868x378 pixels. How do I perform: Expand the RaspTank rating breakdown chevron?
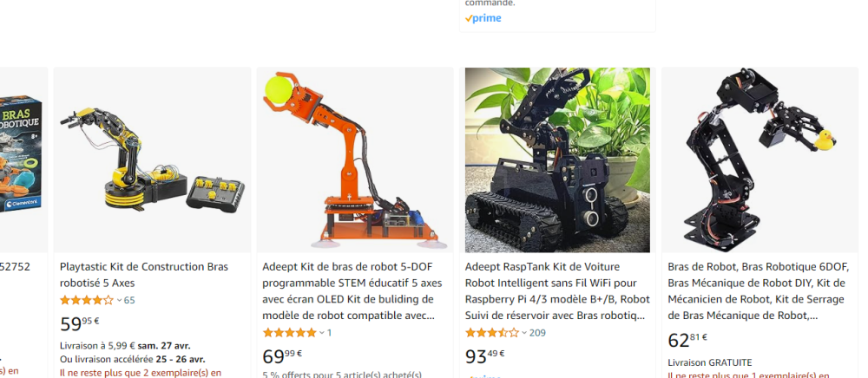524,333
